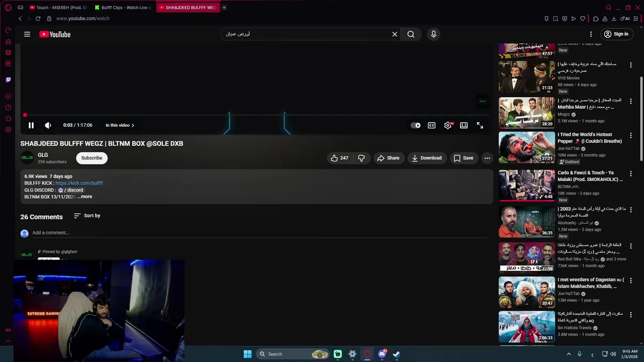The width and height of the screenshot is (644, 362).
Task: Expand the 'In this video' chapters
Action: tap(120, 125)
